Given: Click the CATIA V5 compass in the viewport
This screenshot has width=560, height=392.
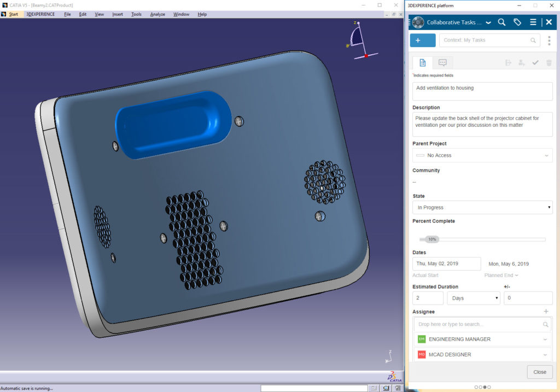Looking at the screenshot, I should (361, 40).
